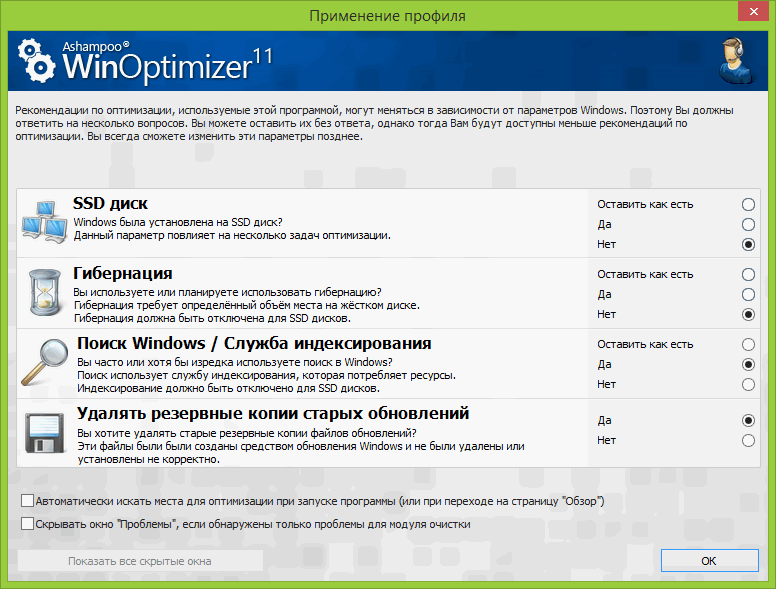Select 'Нет' for Поиск Windows indexing
Screen dimensions: 776x589
(748, 384)
